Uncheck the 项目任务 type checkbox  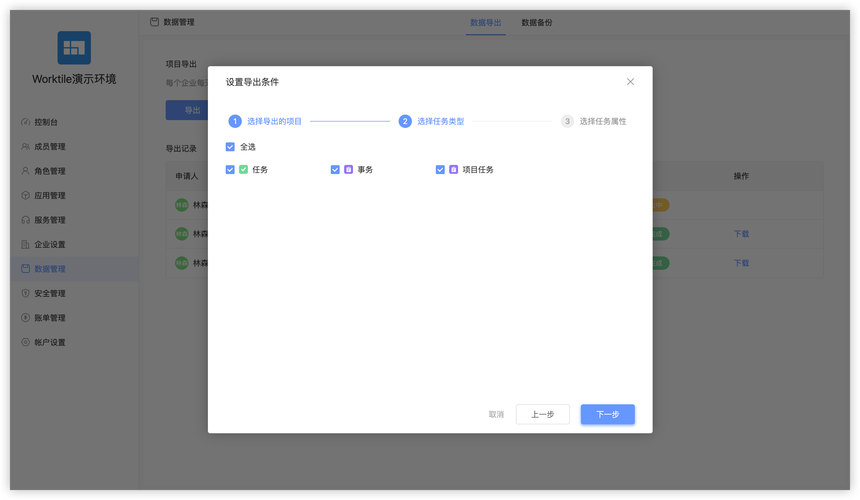tap(440, 170)
